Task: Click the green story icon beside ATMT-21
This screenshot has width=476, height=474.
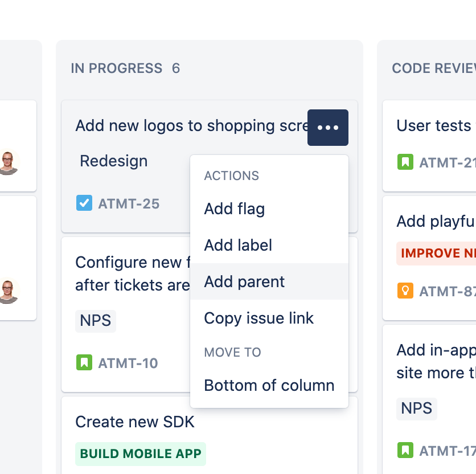Action: [405, 162]
